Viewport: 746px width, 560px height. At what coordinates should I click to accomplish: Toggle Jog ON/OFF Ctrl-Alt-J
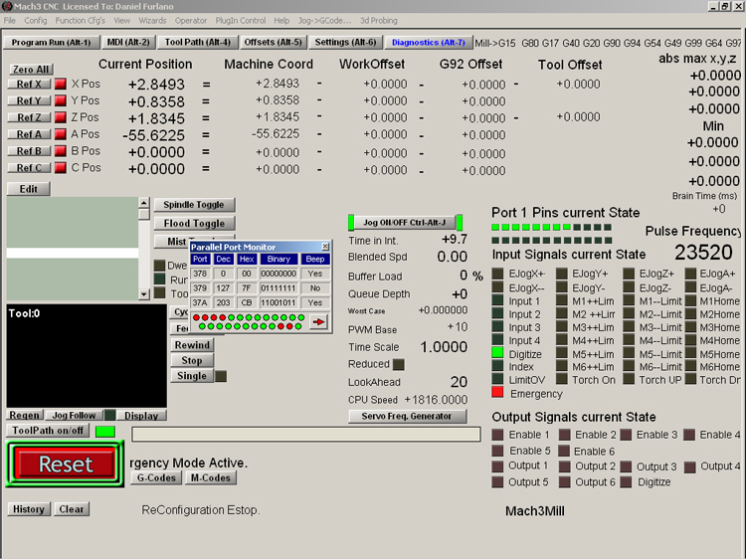point(405,222)
